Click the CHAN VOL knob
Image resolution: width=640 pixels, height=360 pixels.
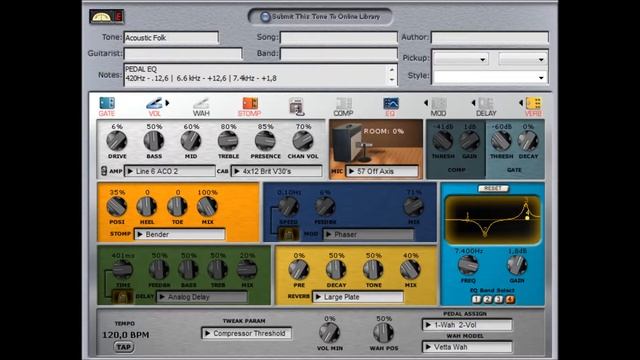(303, 140)
